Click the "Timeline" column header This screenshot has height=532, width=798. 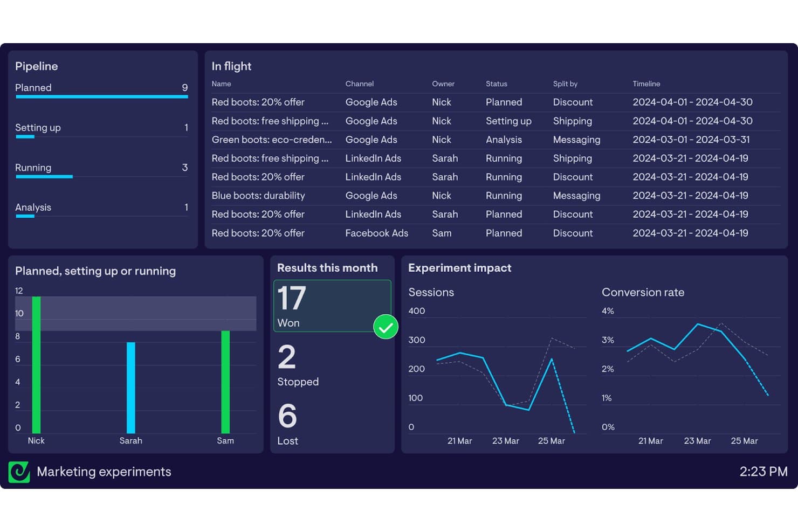click(646, 84)
